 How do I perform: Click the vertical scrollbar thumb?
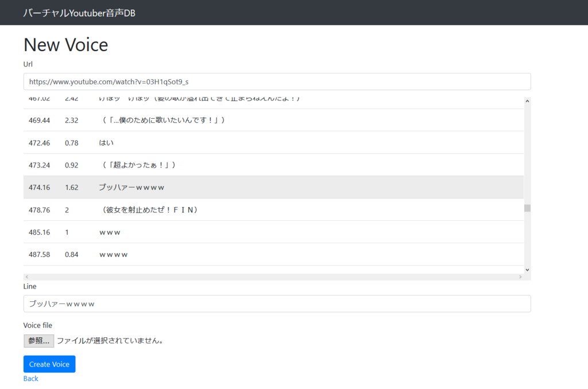(x=527, y=208)
